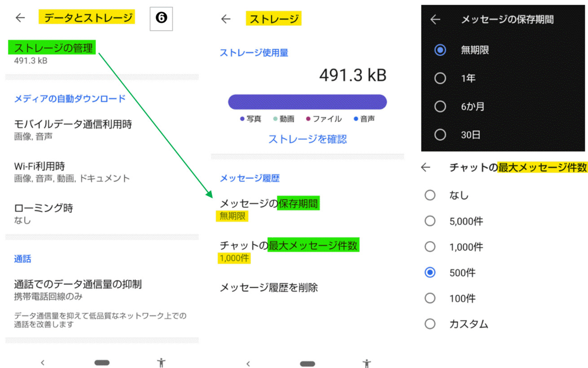Tap back arrow beside チャットの最大メッセージ件数

pyautogui.click(x=426, y=167)
